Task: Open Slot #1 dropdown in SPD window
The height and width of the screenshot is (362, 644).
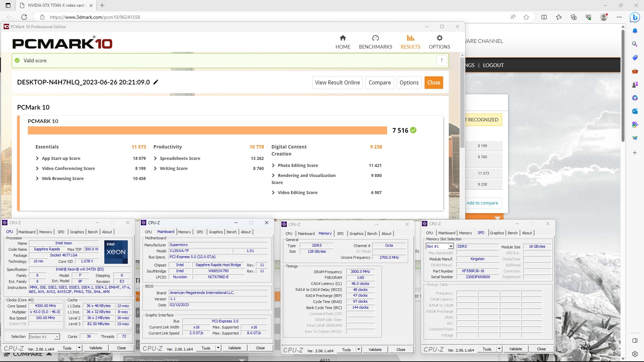Action: tap(439, 246)
